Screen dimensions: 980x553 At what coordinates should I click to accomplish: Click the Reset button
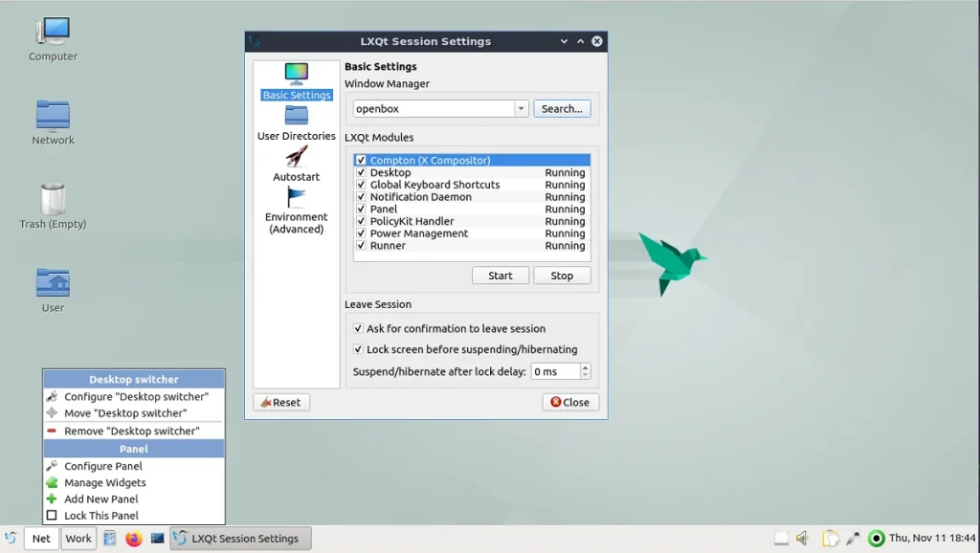(281, 403)
